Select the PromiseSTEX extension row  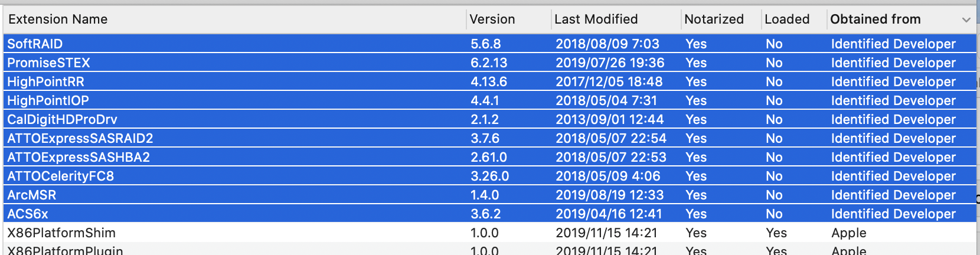[489, 63]
